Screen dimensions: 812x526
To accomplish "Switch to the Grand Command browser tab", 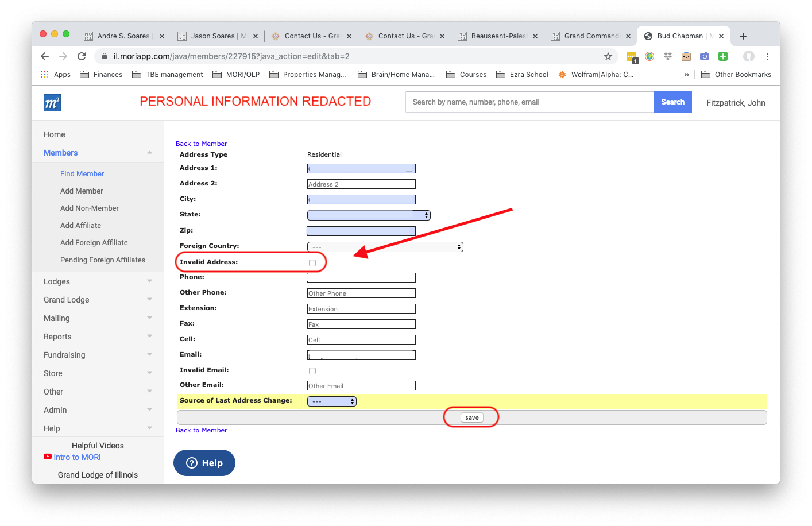I will (x=590, y=36).
